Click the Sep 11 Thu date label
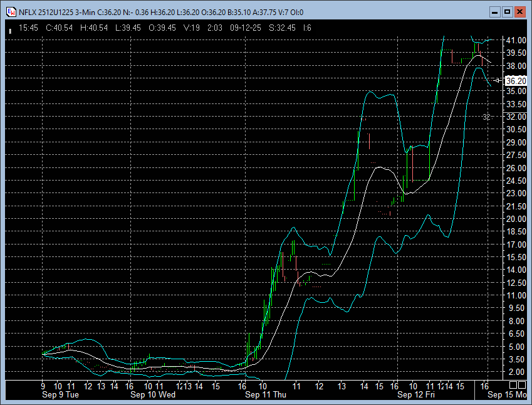Viewport: 532px width, 405px height. [x=266, y=394]
